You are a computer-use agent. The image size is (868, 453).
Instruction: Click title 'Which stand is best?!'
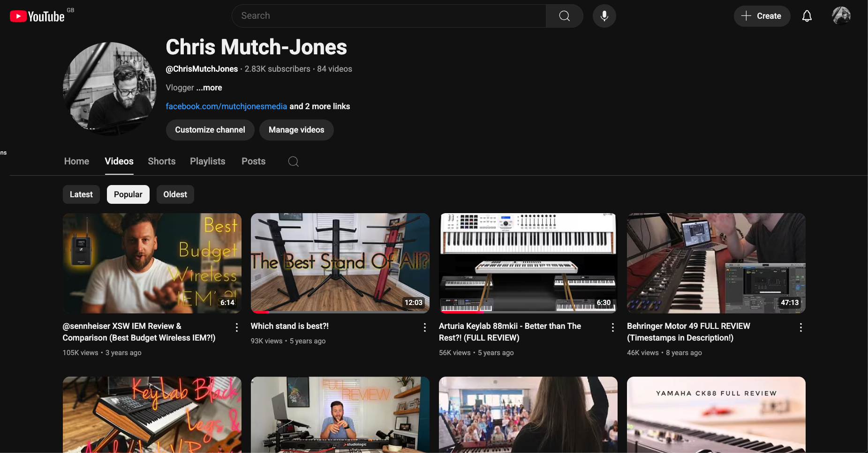290,326
